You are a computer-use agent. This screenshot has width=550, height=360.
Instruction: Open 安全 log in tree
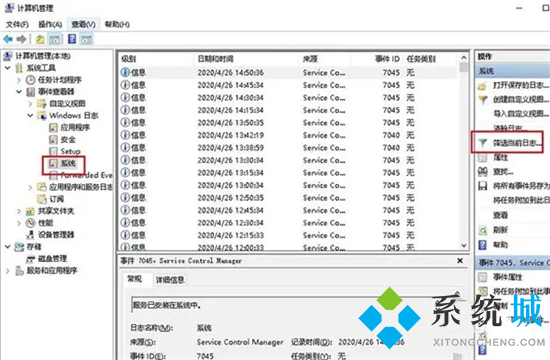tap(68, 139)
